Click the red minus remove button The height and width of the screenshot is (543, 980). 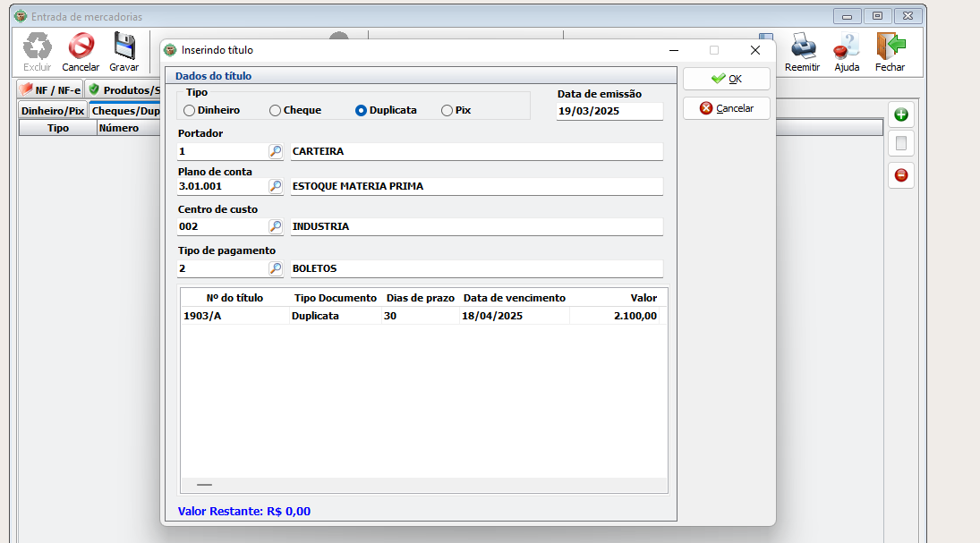coord(901,175)
